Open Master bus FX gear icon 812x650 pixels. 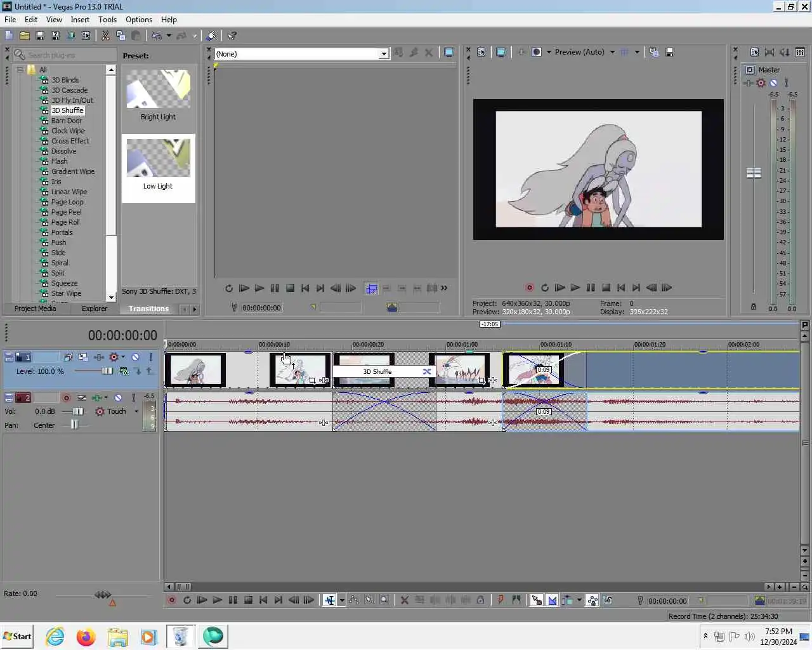pyautogui.click(x=761, y=83)
